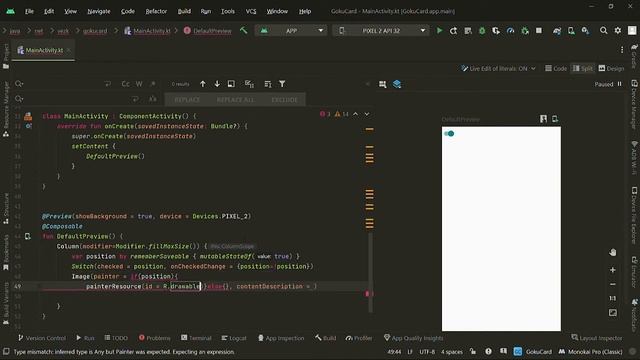Open the Tools menu
Screen dimensions: 640x360
tap(228, 11)
